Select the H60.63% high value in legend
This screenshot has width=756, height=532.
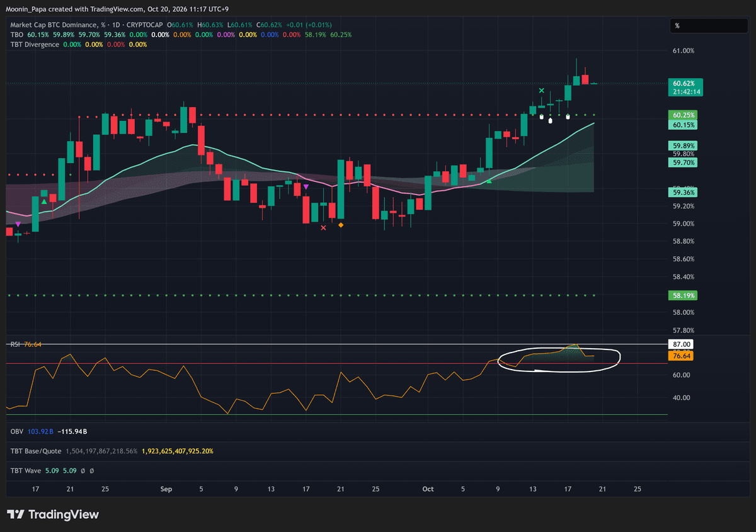click(210, 25)
